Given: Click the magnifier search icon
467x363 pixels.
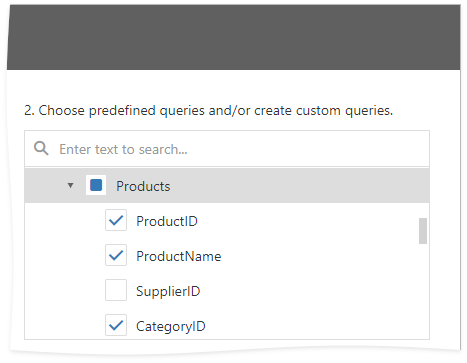Looking at the screenshot, I should [41, 148].
